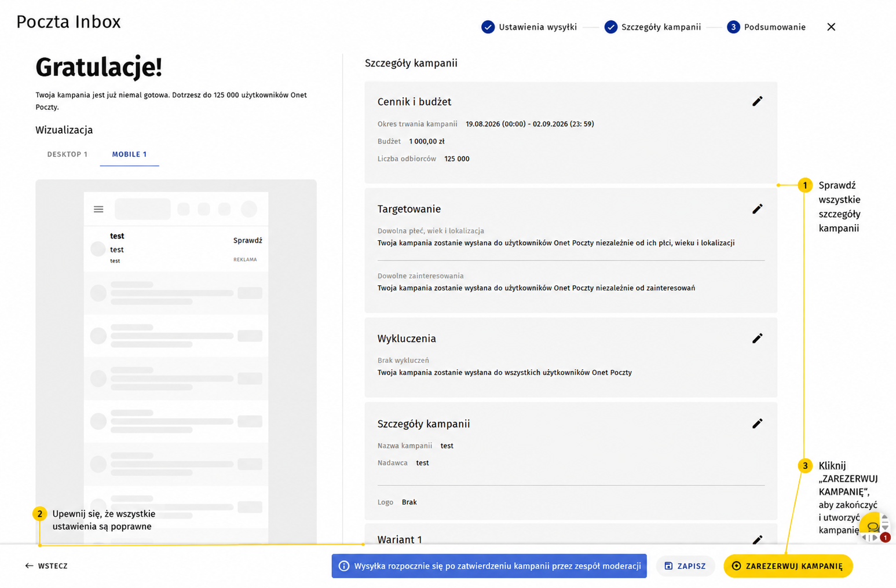Click the Wizualizacja heading
The width and height of the screenshot is (896, 588).
(x=64, y=130)
